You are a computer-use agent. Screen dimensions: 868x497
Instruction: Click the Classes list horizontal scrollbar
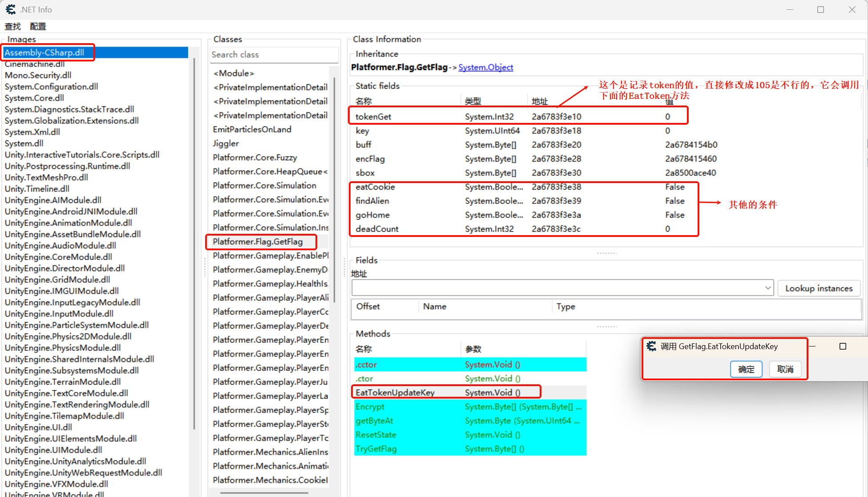[x=264, y=493]
